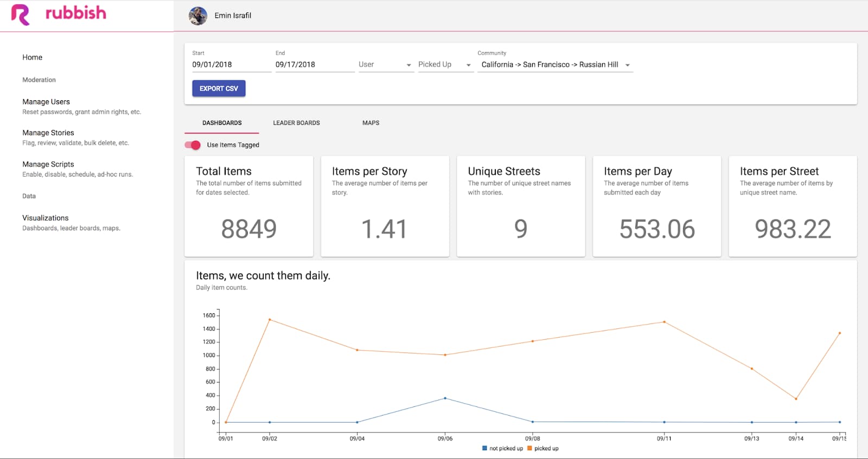Viewport: 868px width, 459px height.
Task: Click the orange data point at 09/14
Action: 796,399
